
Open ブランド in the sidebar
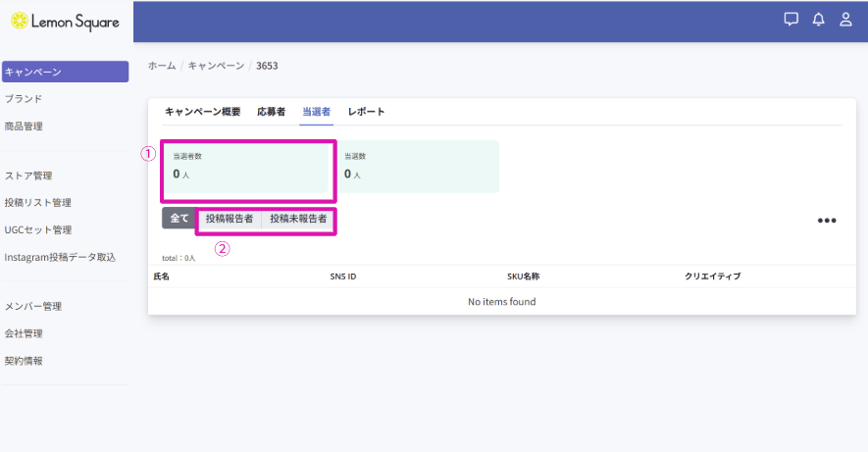point(24,99)
